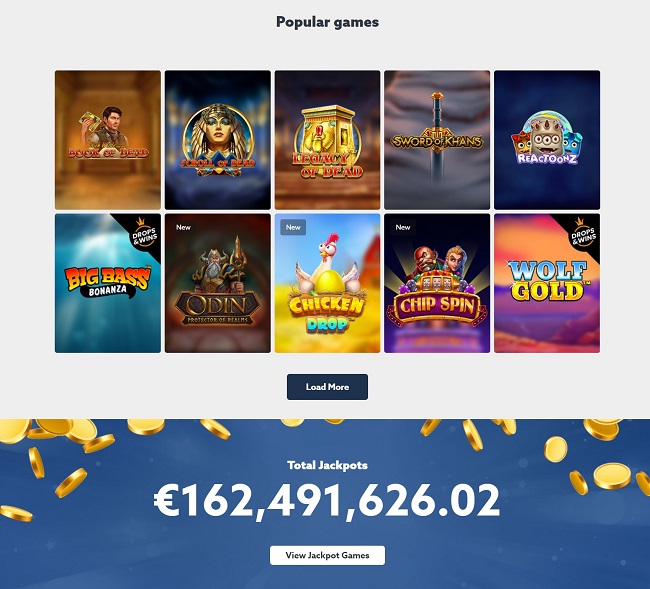Click the Popular games heading
Viewport: 650px width, 589px height.
[x=327, y=22]
